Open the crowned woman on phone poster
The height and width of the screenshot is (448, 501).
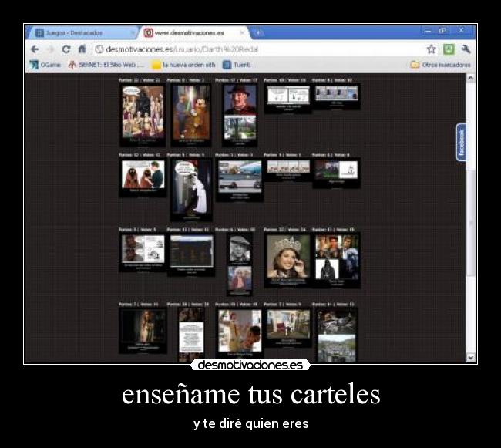[x=288, y=260]
